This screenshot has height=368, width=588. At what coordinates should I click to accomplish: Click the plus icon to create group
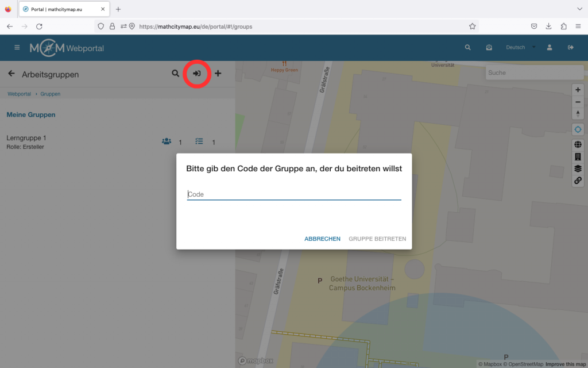click(218, 74)
